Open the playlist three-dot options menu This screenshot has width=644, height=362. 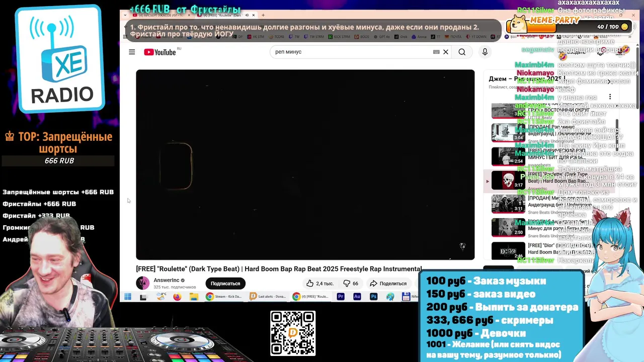tap(610, 97)
